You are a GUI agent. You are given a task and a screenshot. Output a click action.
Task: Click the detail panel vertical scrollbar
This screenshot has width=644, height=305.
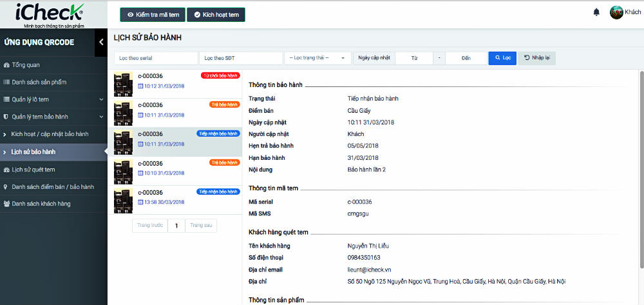[x=641, y=168]
